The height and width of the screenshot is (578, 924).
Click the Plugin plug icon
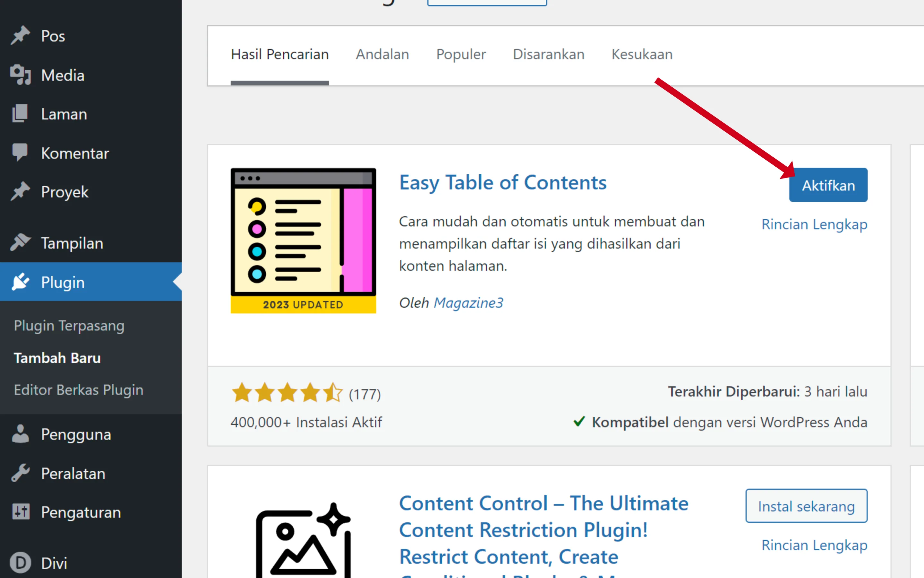(x=20, y=282)
